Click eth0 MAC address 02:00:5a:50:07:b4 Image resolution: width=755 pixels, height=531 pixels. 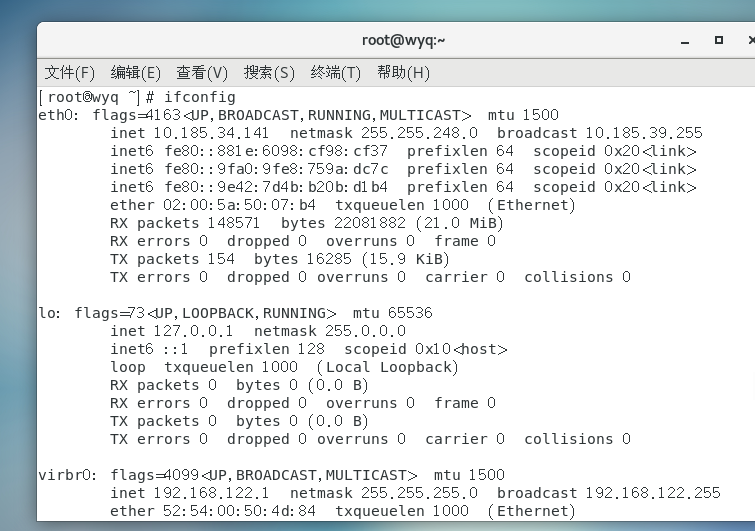(x=239, y=205)
